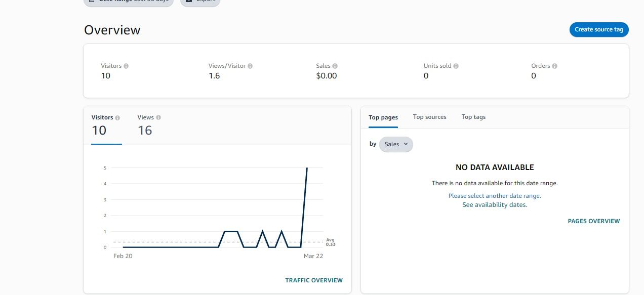This screenshot has width=644, height=295.
Task: Click the info icon by the chart's Visitors tab
Action: coord(117,118)
